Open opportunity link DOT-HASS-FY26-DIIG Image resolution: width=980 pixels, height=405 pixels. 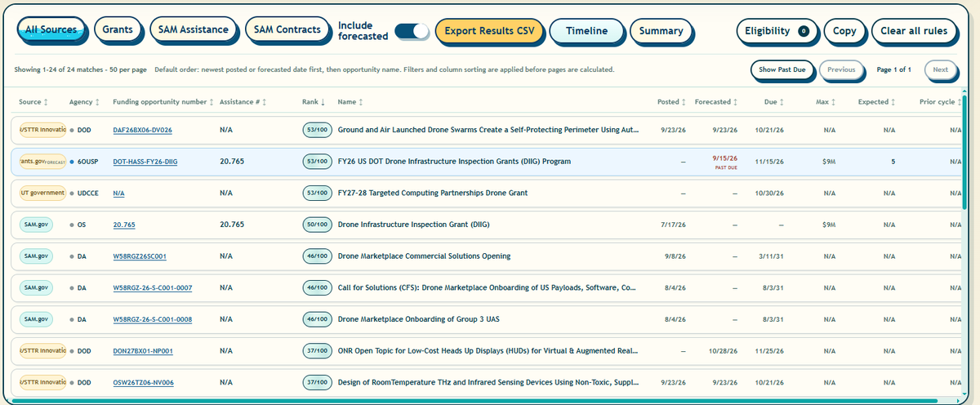pos(145,162)
